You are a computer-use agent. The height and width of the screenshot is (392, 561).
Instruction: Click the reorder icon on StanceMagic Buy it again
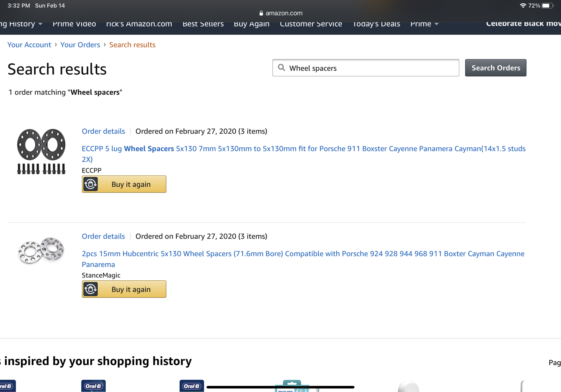pyautogui.click(x=90, y=289)
